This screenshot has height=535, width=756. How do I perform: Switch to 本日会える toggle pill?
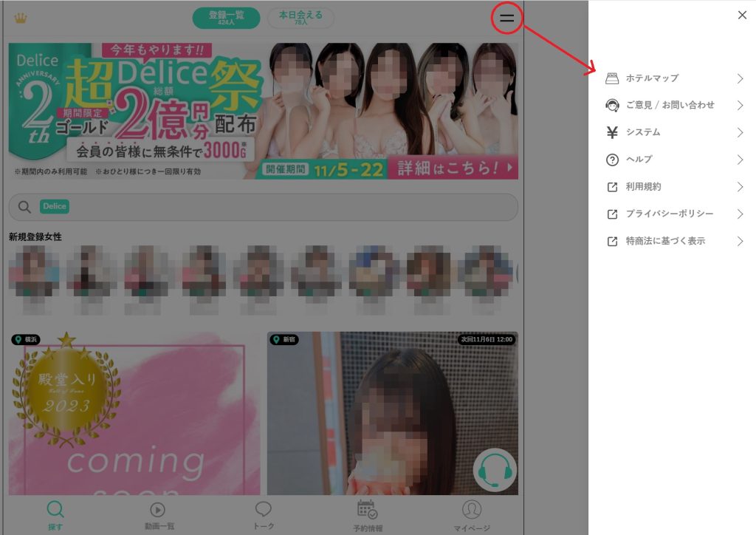tap(300, 18)
